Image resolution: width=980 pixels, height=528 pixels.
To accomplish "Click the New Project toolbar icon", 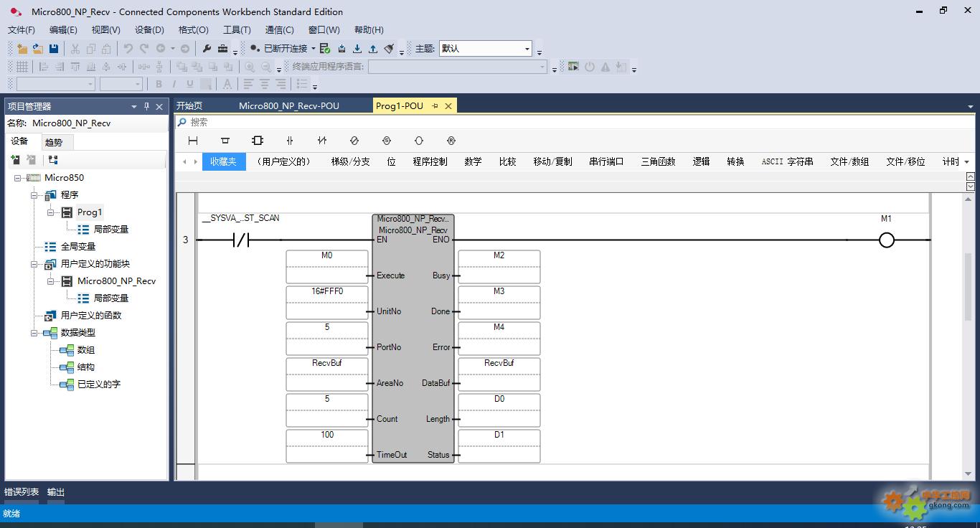I will 22,49.
